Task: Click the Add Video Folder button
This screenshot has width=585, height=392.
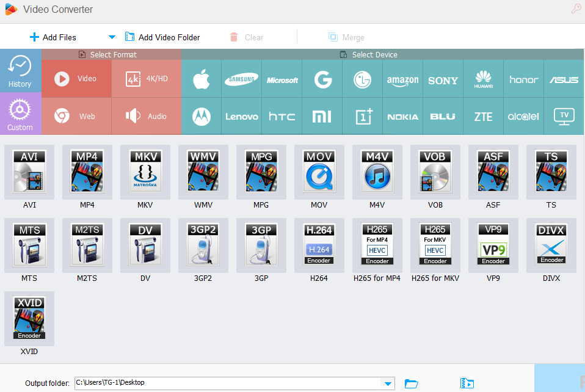Action: (x=162, y=37)
